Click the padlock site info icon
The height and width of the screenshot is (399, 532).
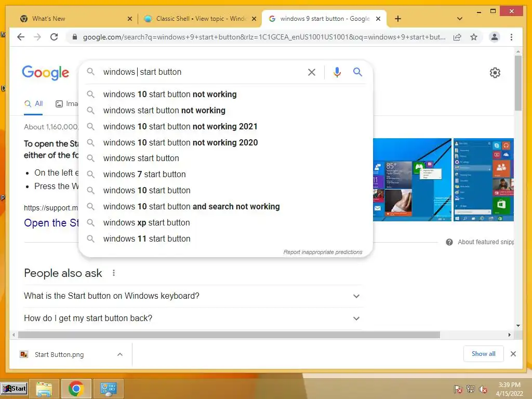click(x=75, y=37)
